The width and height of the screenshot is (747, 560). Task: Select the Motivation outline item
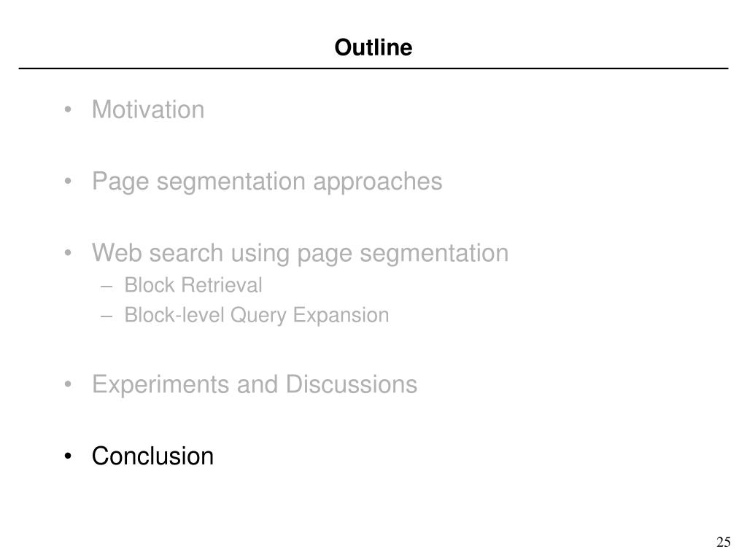coord(148,109)
